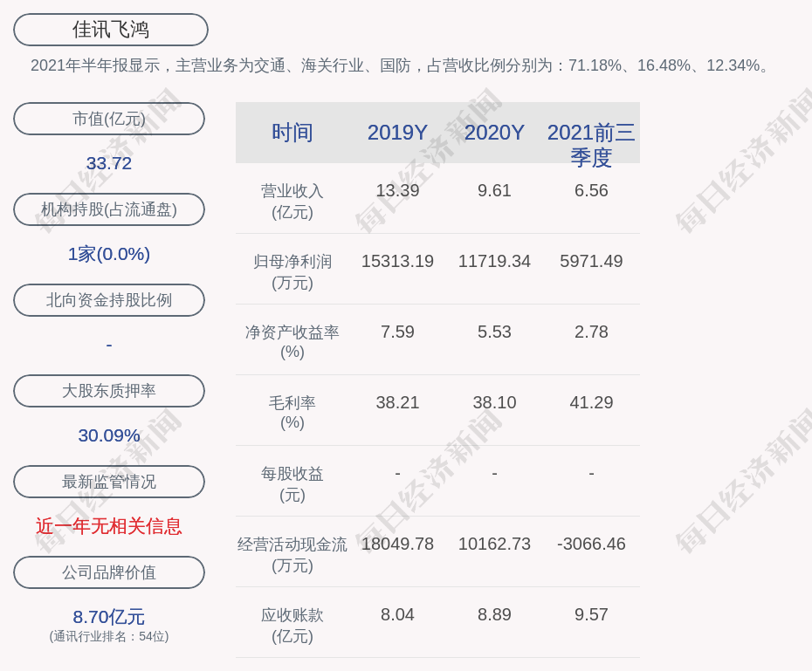Select the 1家(0.0%) institutional holding value
The image size is (812, 671).
pyautogui.click(x=108, y=253)
